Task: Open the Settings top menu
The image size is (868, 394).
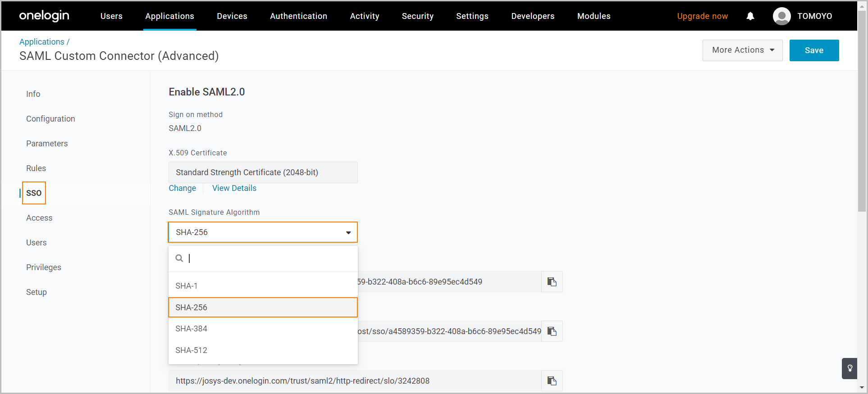Action: pos(472,16)
